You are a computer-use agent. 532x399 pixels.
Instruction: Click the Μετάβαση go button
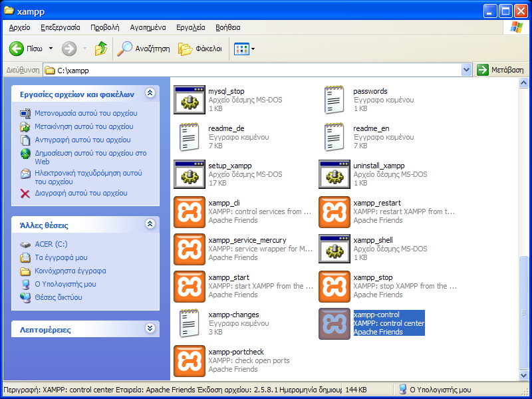tap(501, 70)
